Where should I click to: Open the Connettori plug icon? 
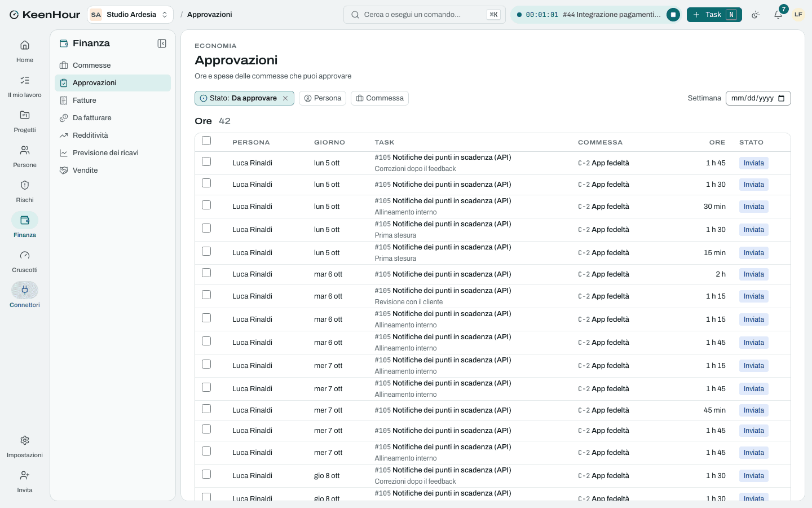[x=25, y=290]
